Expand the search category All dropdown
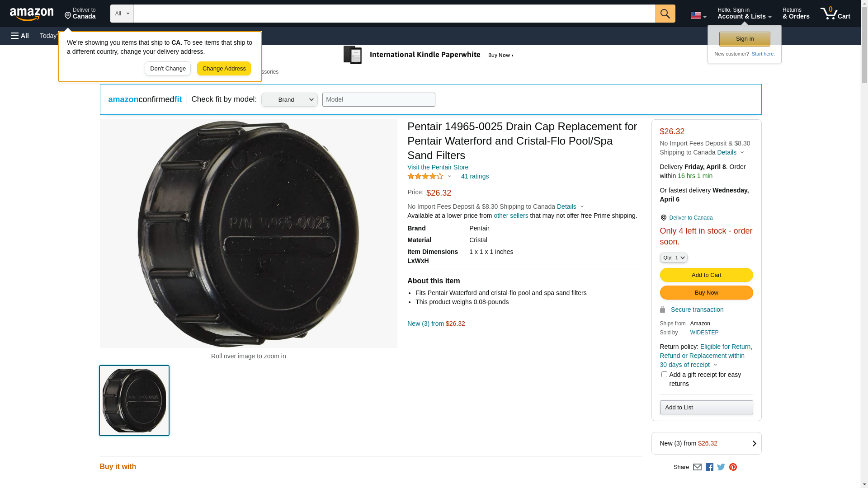Image resolution: width=868 pixels, height=488 pixels. click(122, 14)
